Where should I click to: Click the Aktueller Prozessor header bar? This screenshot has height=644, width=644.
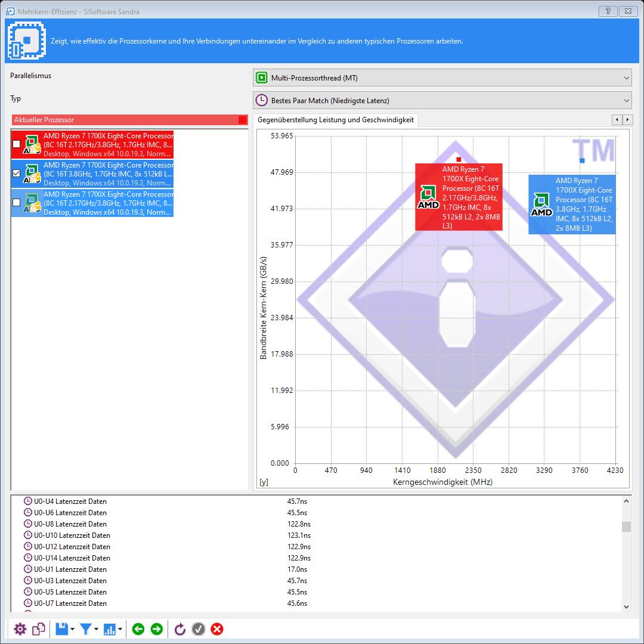[x=130, y=120]
